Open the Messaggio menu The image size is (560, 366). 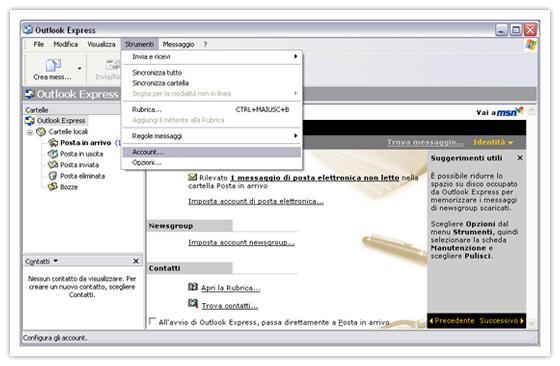point(178,44)
